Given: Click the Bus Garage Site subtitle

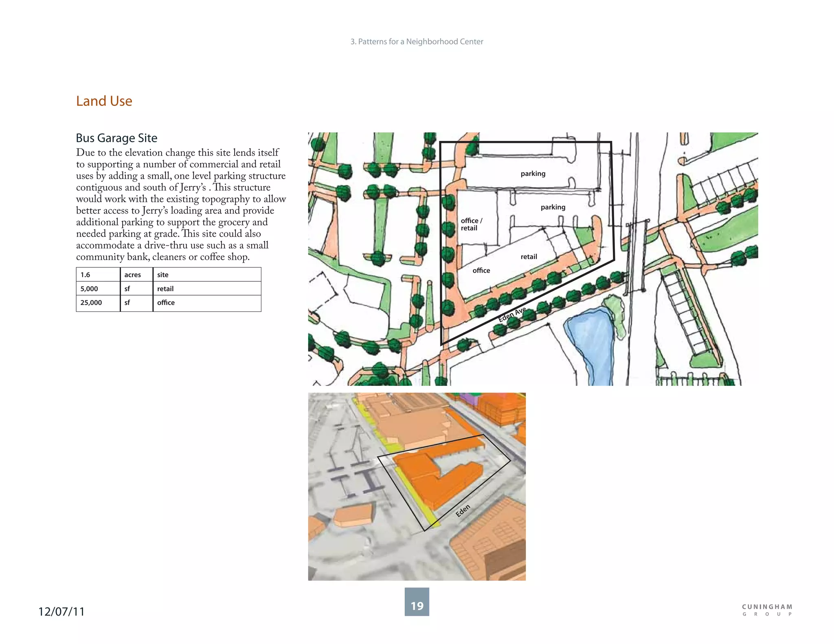Looking at the screenshot, I should tap(116, 138).
